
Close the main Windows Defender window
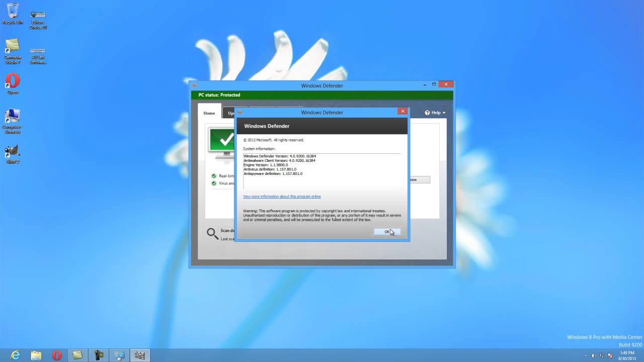point(446,84)
